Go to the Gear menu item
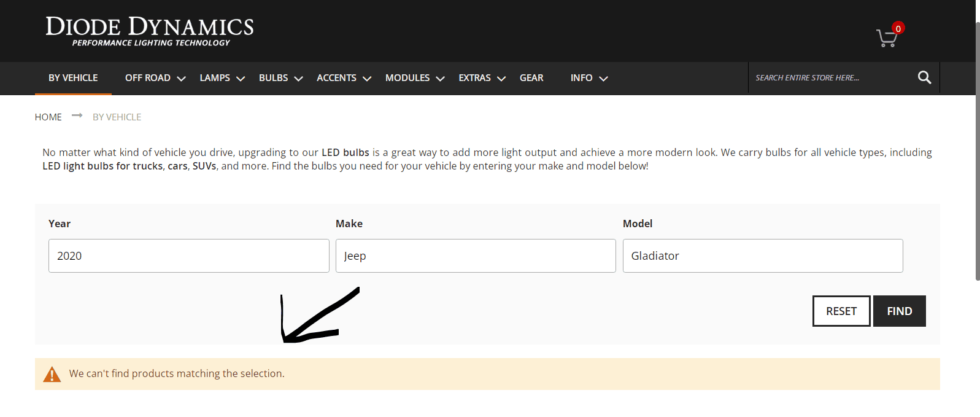The width and height of the screenshot is (980, 417). click(x=531, y=78)
